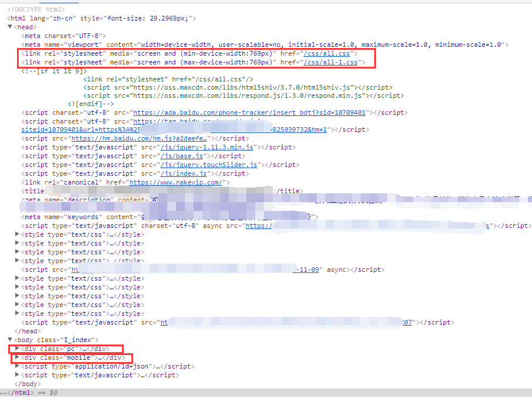Expand the first style text/css node in head

click(18, 234)
